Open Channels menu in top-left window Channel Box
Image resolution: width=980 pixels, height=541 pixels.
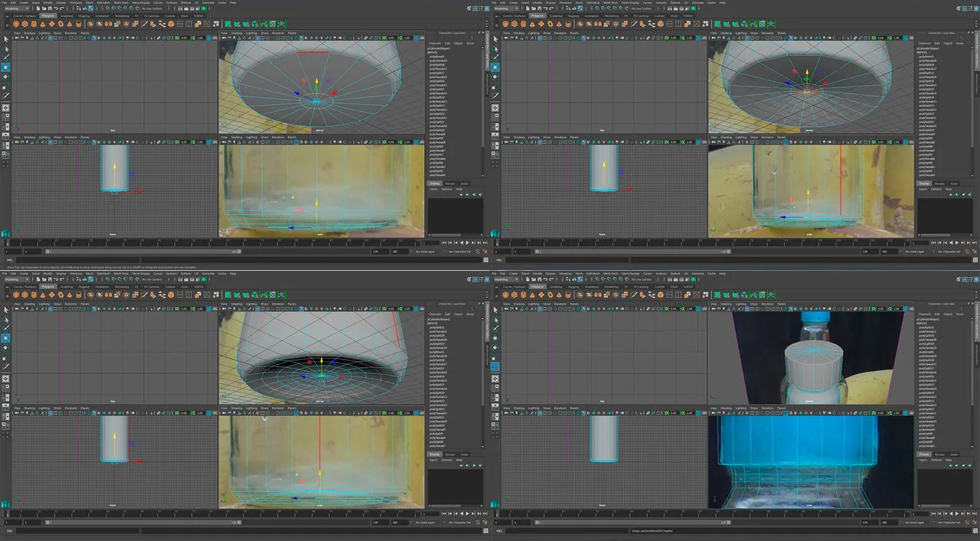tap(435, 44)
